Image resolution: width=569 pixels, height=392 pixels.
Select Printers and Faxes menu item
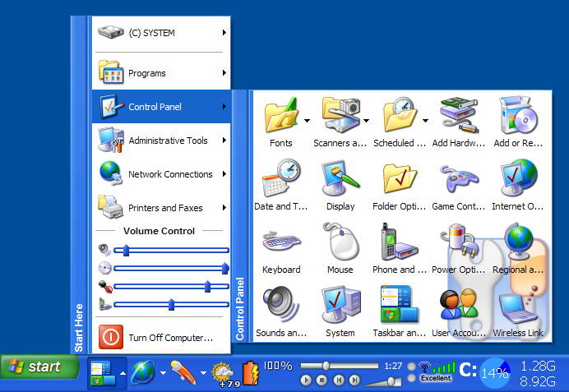pyautogui.click(x=161, y=208)
